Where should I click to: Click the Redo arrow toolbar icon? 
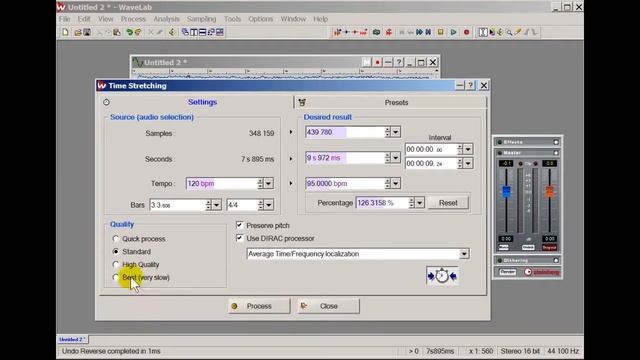(138, 32)
